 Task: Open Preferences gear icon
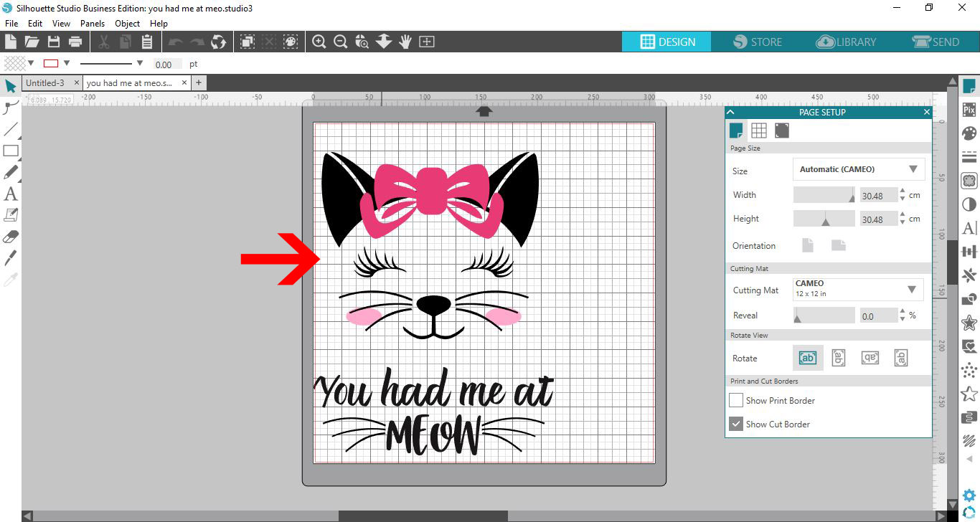click(969, 495)
